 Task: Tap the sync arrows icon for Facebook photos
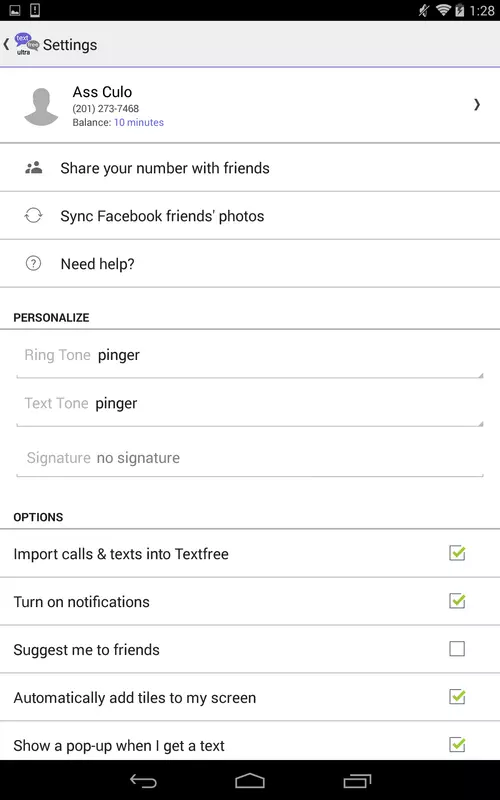click(x=34, y=216)
